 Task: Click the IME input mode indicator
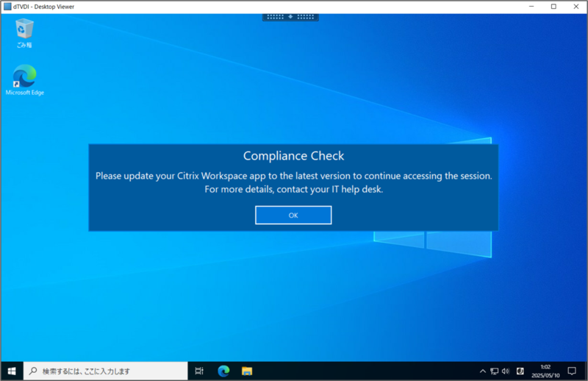(x=520, y=371)
